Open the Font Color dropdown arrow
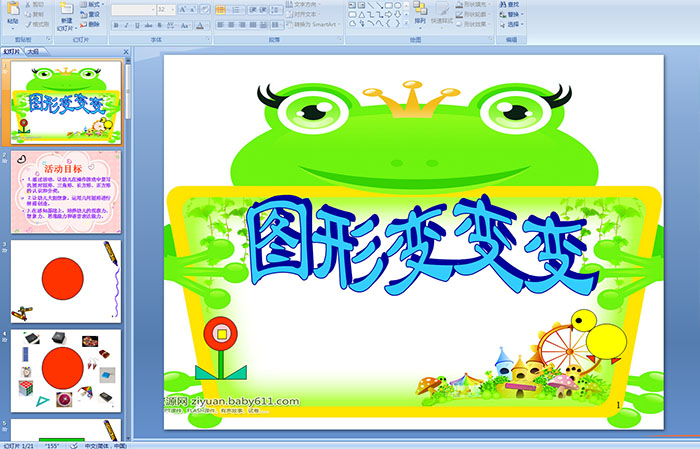 pyautogui.click(x=208, y=25)
